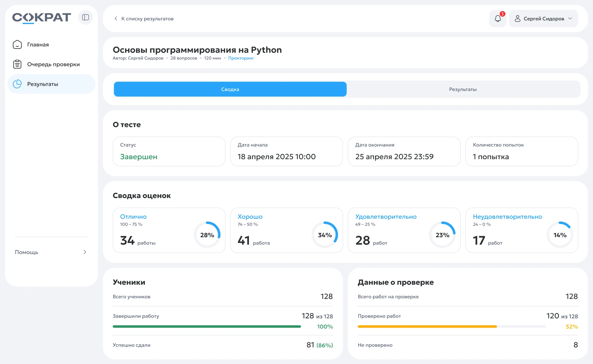Click the 14% circular progress ring
This screenshot has height=364, width=593.
[560, 235]
